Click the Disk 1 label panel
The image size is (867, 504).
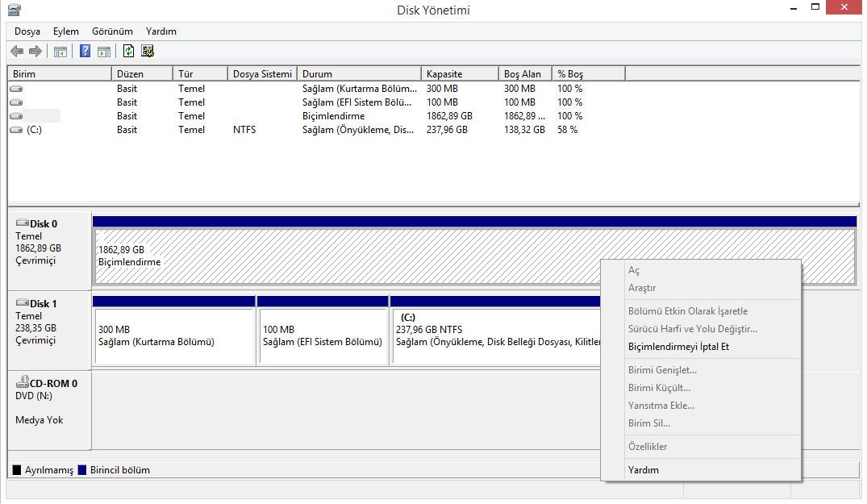(x=50, y=331)
